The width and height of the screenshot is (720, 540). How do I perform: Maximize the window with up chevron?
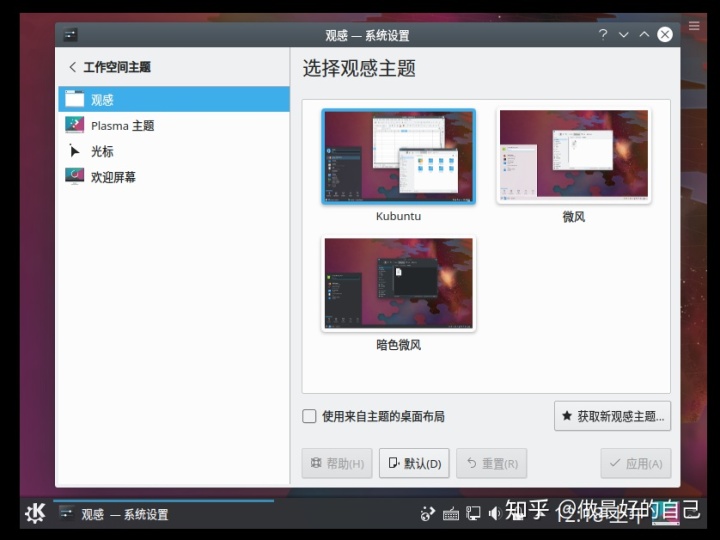pyautogui.click(x=644, y=34)
